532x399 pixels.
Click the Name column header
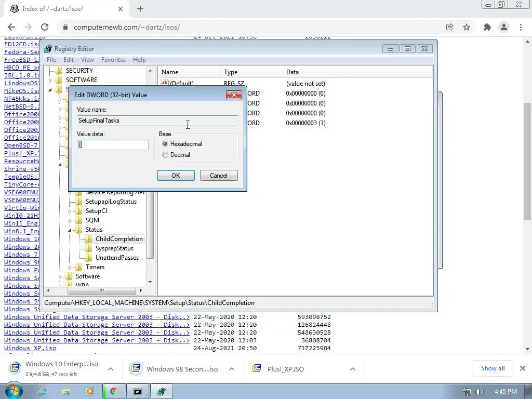189,72
